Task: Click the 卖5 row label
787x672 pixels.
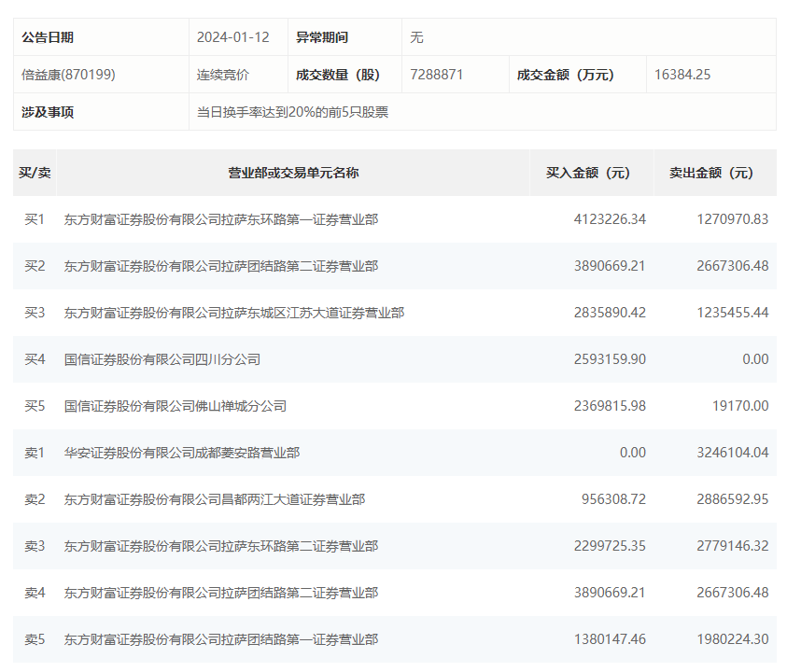Action: click(x=35, y=639)
